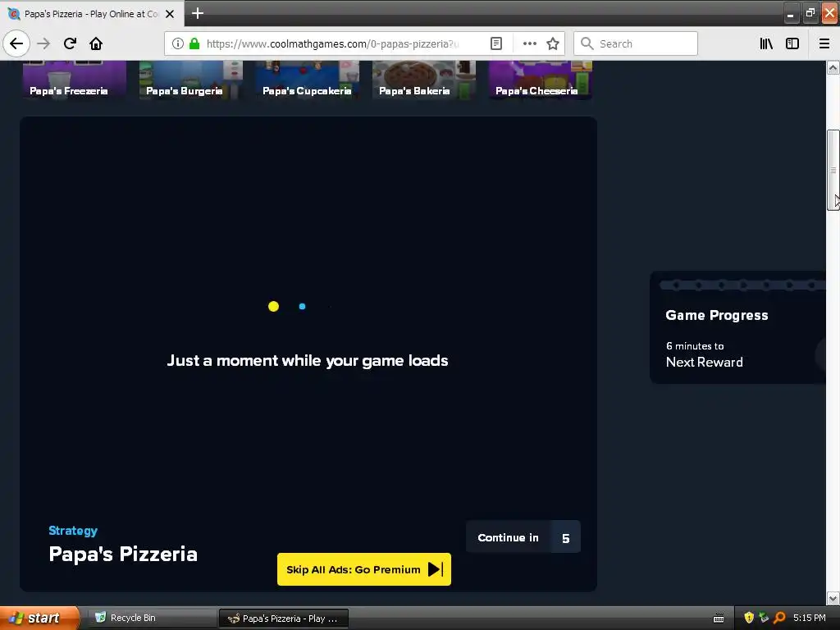The height and width of the screenshot is (630, 840).
Task: Open the Windows start menu
Action: pos(39,618)
